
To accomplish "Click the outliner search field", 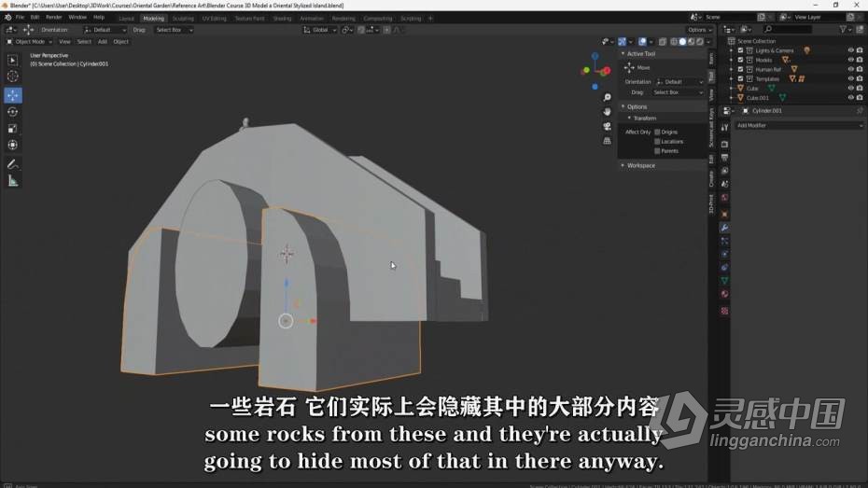I will click(x=787, y=29).
